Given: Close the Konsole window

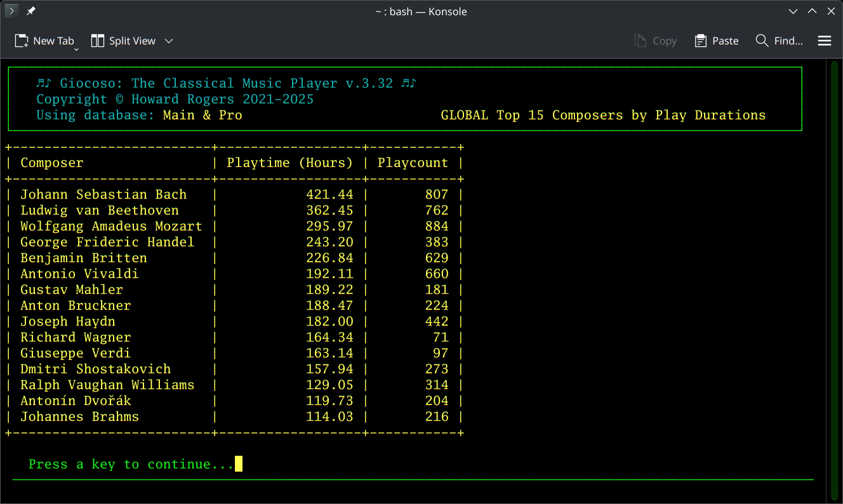Looking at the screenshot, I should coord(830,11).
